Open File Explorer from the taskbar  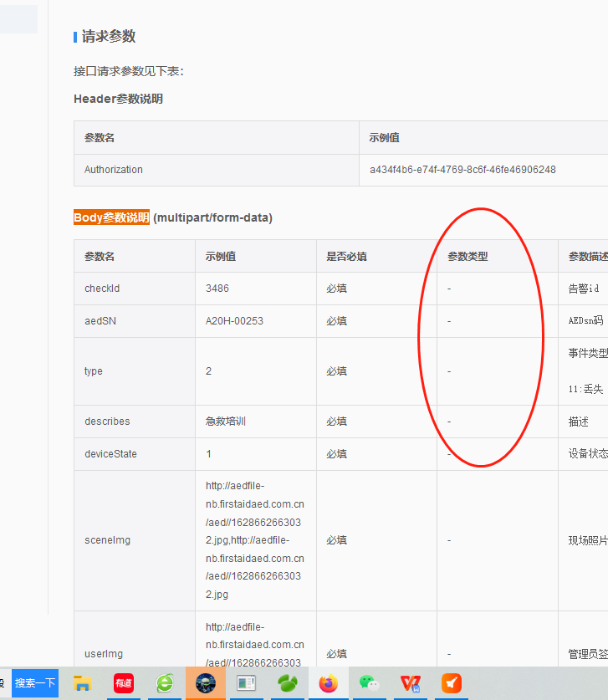[x=82, y=683]
